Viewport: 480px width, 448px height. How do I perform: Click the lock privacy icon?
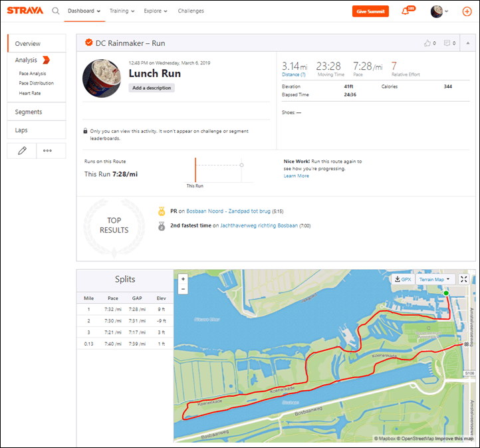[85, 131]
